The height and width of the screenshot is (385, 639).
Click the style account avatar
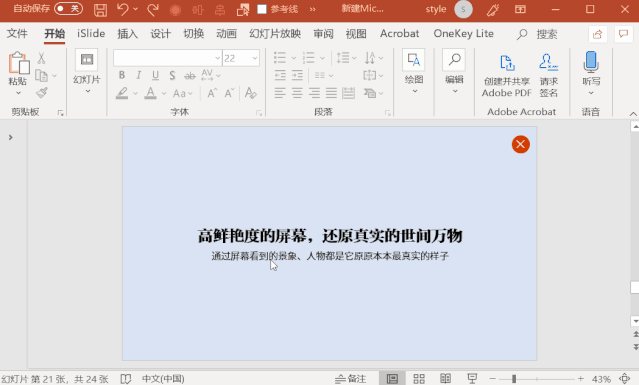(x=463, y=9)
